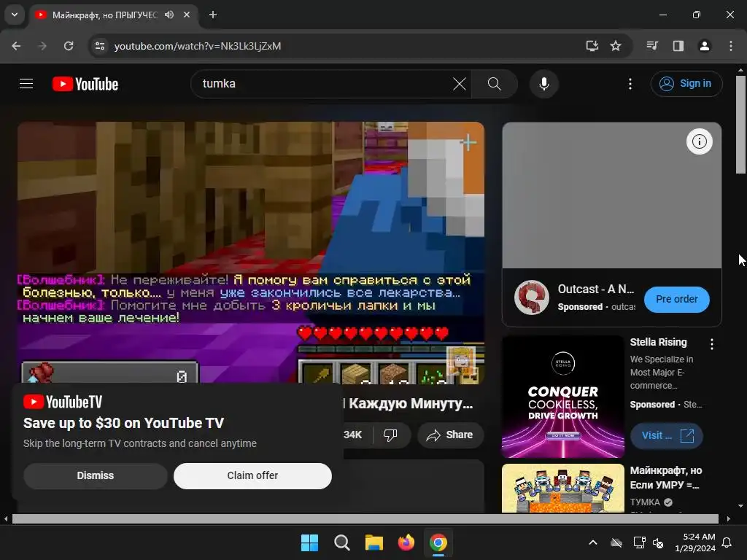Open Windows taskbar search
This screenshot has width=747, height=560.
coord(341,542)
